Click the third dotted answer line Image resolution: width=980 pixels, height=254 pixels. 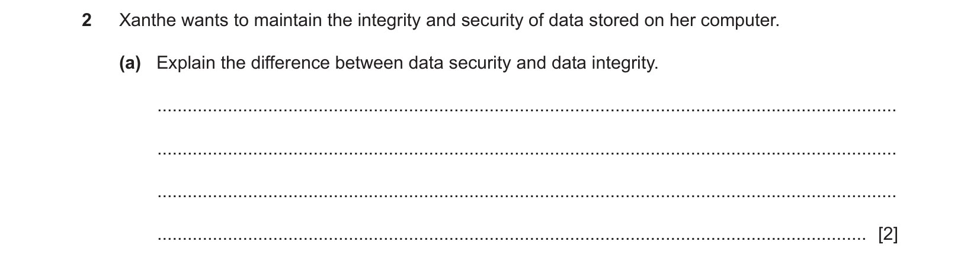coord(527,196)
